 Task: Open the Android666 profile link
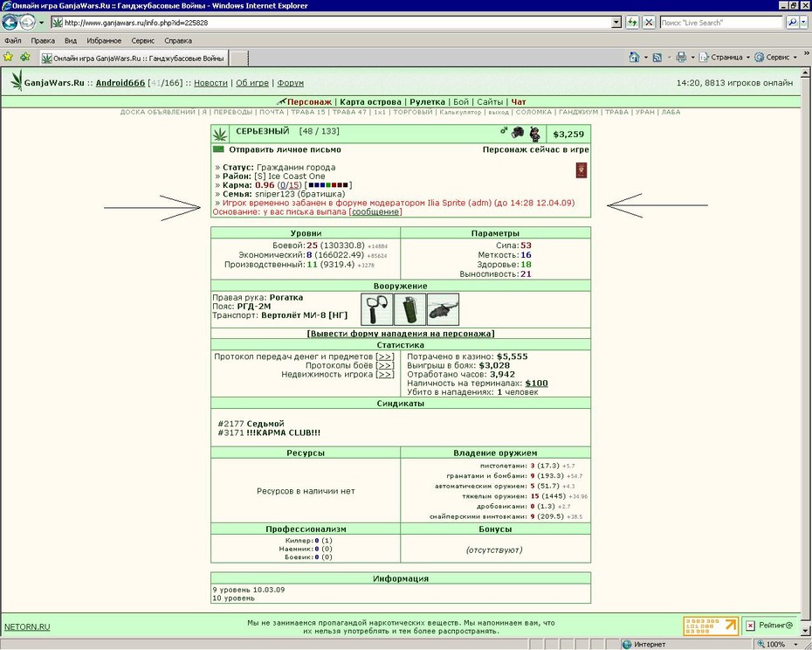pyautogui.click(x=120, y=83)
